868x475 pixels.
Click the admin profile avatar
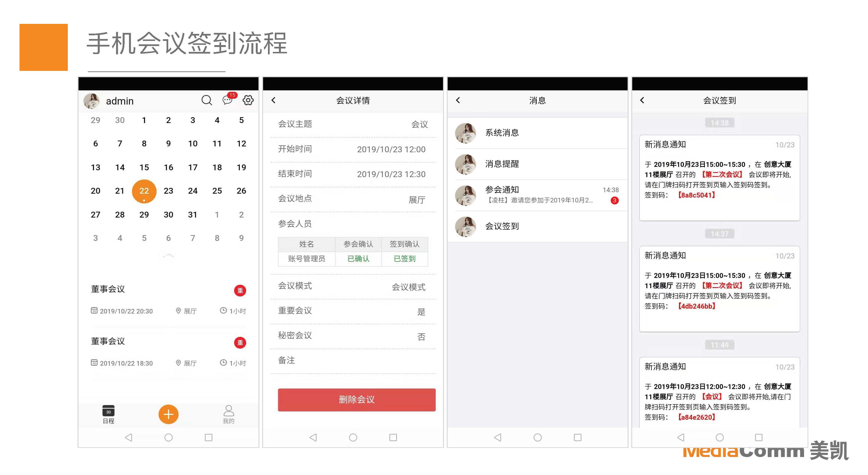click(x=91, y=101)
